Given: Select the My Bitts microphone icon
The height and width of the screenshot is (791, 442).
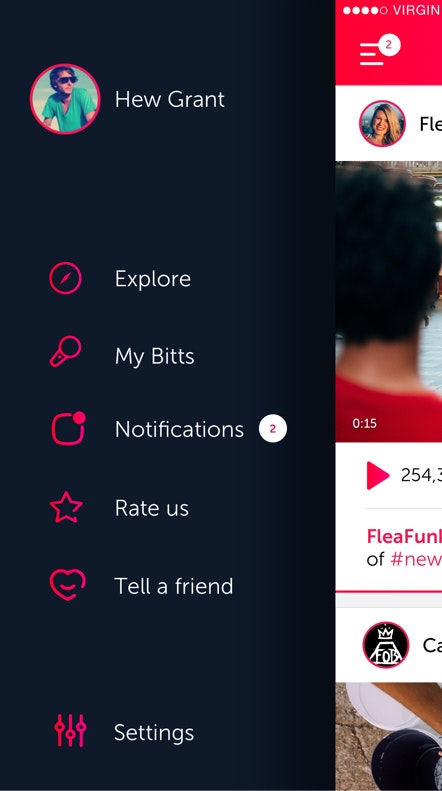Looking at the screenshot, I should (x=65, y=351).
